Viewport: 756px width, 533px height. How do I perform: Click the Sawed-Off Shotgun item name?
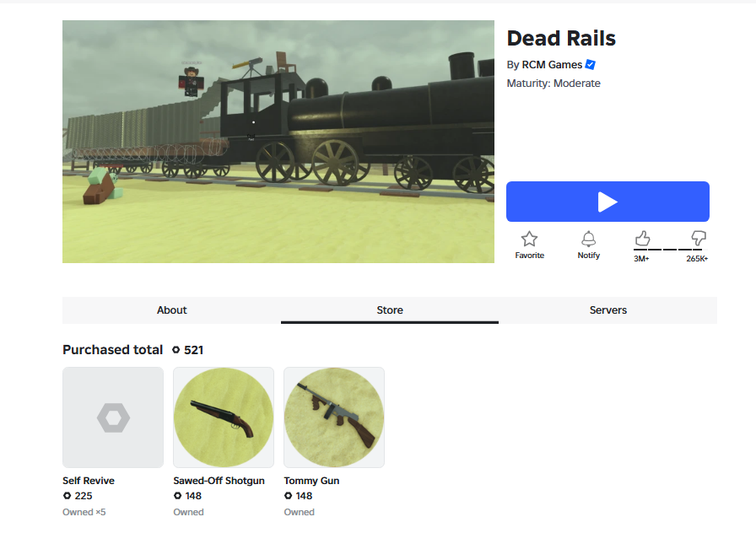pos(219,481)
